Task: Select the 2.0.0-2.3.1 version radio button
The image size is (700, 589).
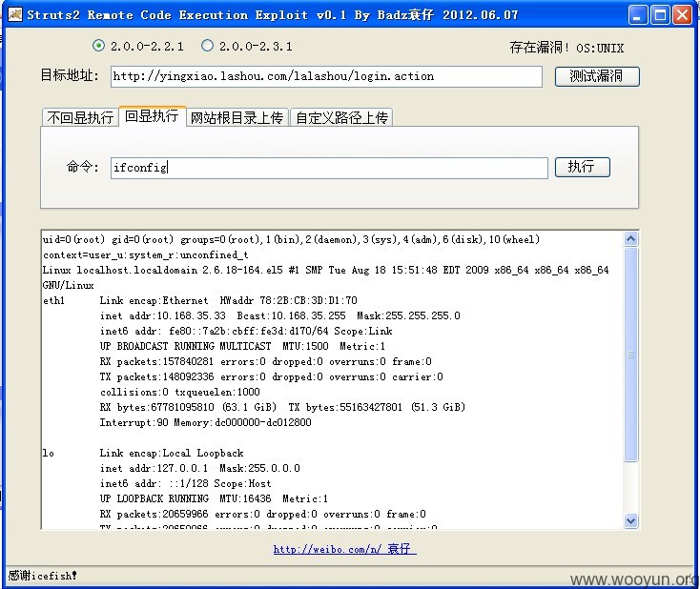Action: [207, 46]
